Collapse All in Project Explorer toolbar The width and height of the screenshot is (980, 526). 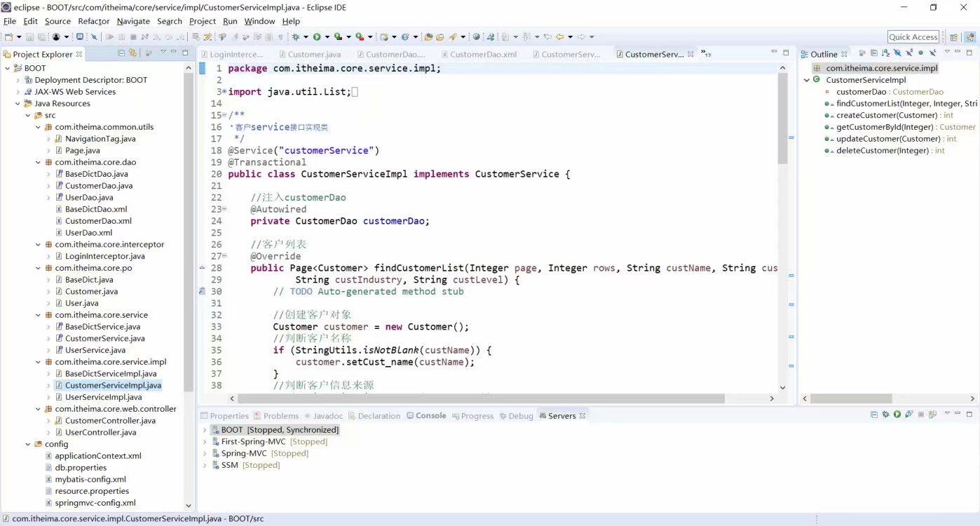coord(121,53)
